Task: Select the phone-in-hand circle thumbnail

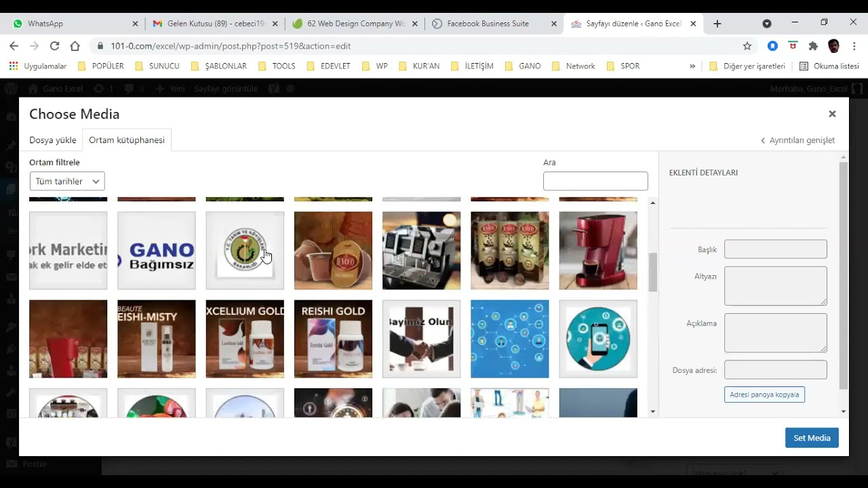Action: click(x=598, y=339)
